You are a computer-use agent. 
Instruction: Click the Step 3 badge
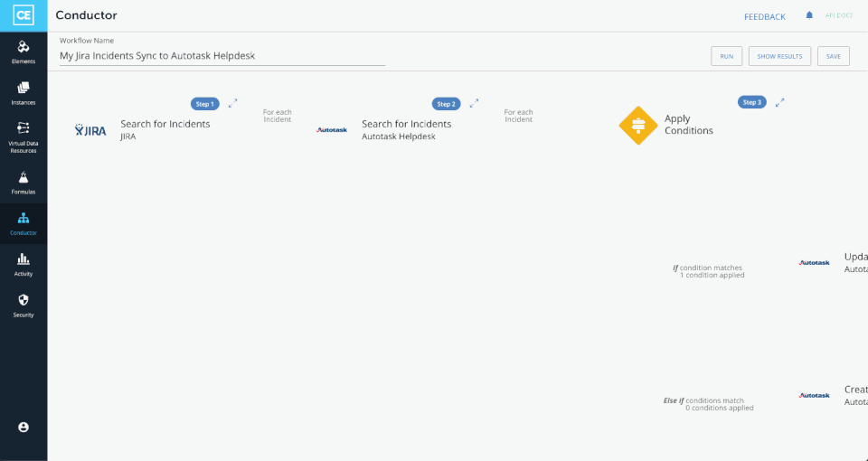click(x=751, y=102)
